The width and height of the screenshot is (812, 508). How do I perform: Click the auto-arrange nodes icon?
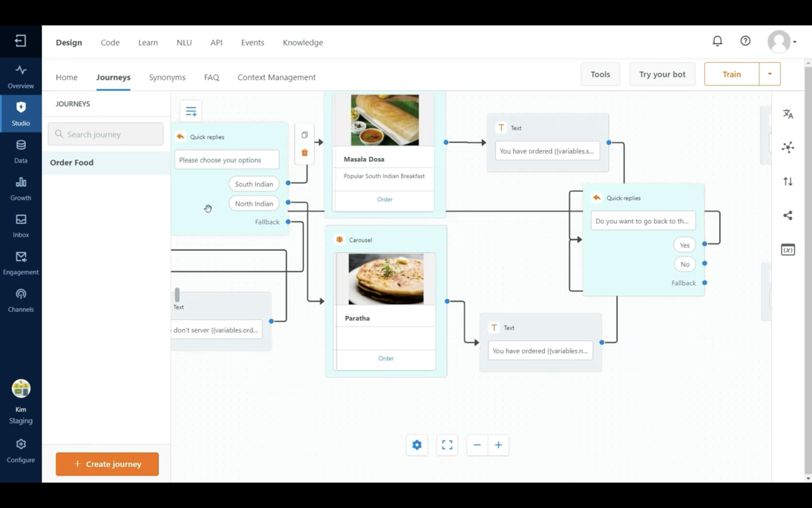(x=788, y=147)
